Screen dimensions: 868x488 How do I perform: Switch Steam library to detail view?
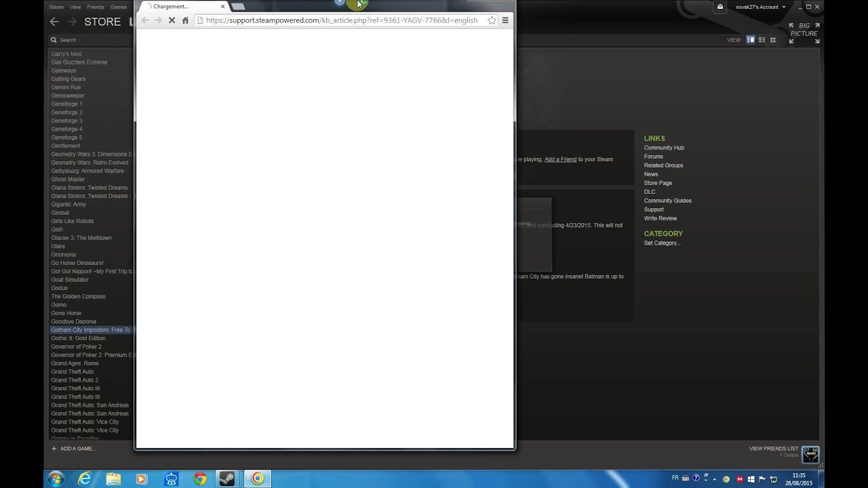pos(751,40)
